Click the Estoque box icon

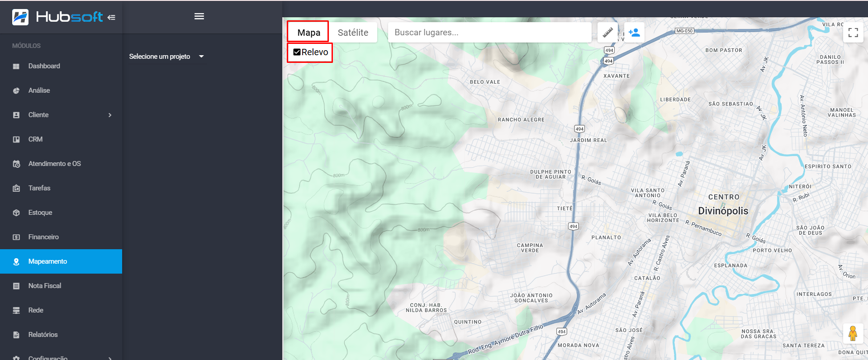[x=16, y=213]
